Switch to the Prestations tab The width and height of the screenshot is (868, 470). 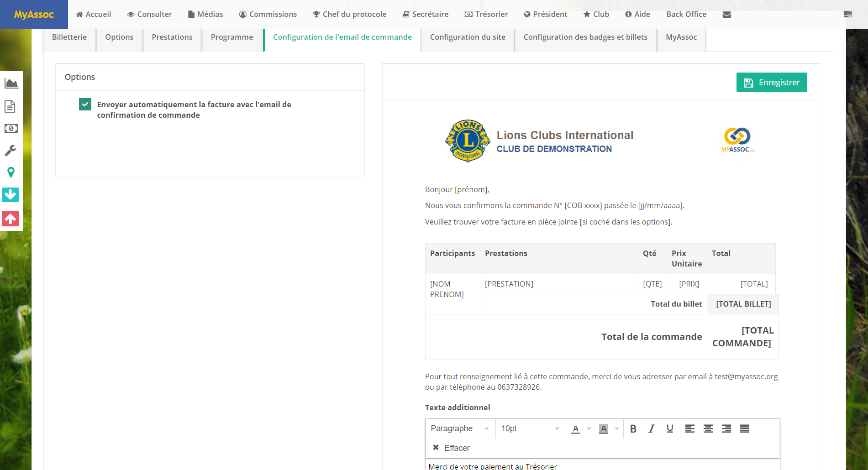click(172, 37)
